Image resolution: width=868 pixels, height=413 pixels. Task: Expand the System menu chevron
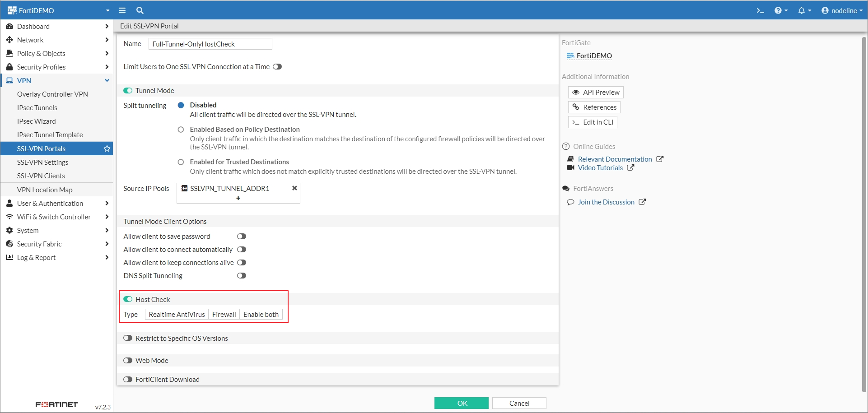pyautogui.click(x=107, y=230)
